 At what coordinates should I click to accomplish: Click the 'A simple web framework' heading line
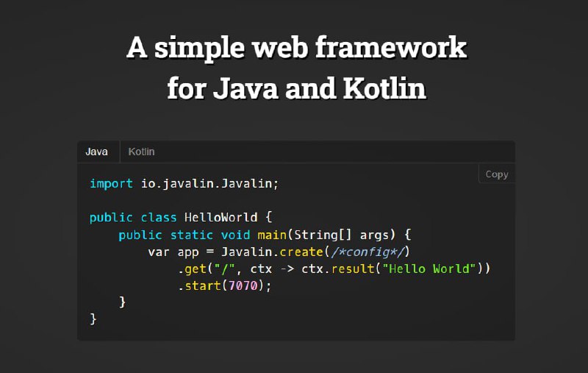(297, 48)
